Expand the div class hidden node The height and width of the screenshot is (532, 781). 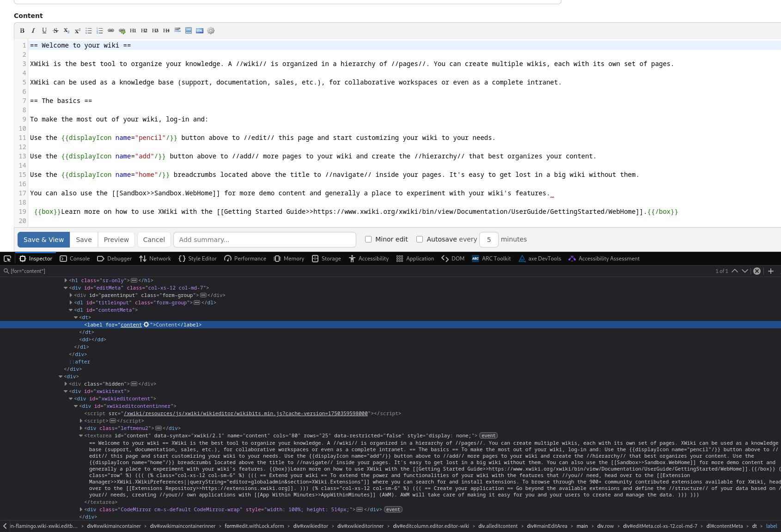(66, 384)
